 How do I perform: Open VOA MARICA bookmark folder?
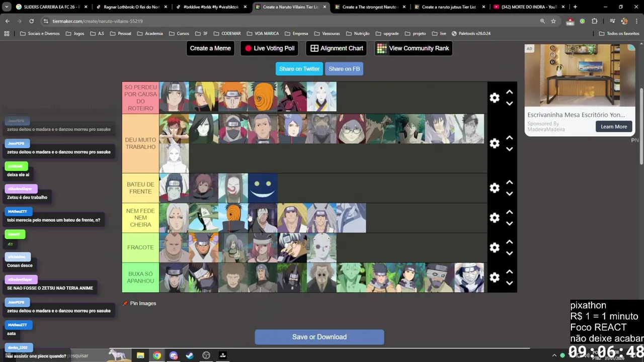pyautogui.click(x=262, y=34)
